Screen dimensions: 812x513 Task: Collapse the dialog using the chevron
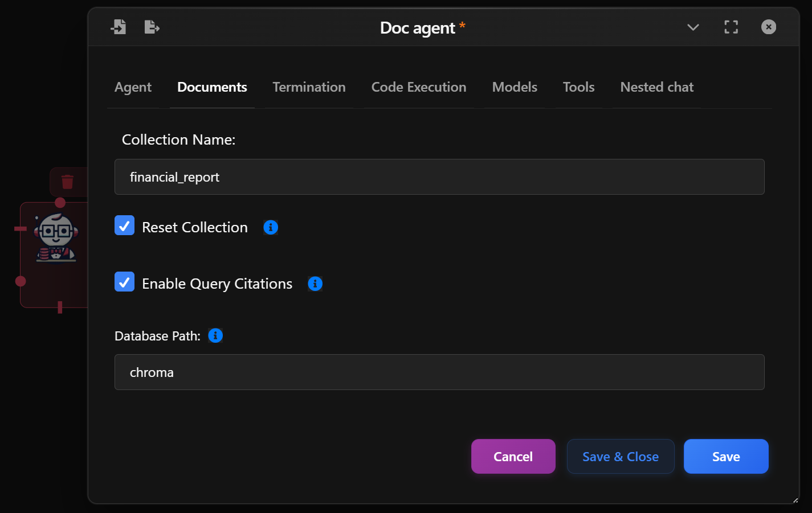[x=693, y=27]
